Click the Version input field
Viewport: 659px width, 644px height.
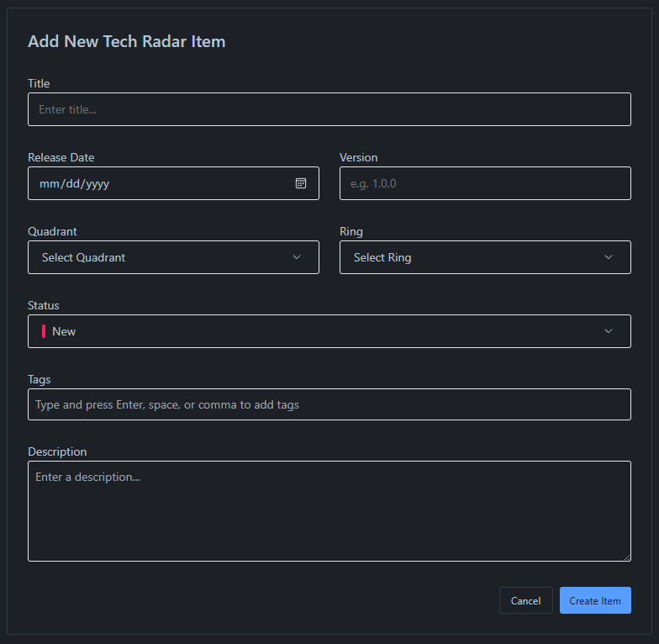click(484, 183)
